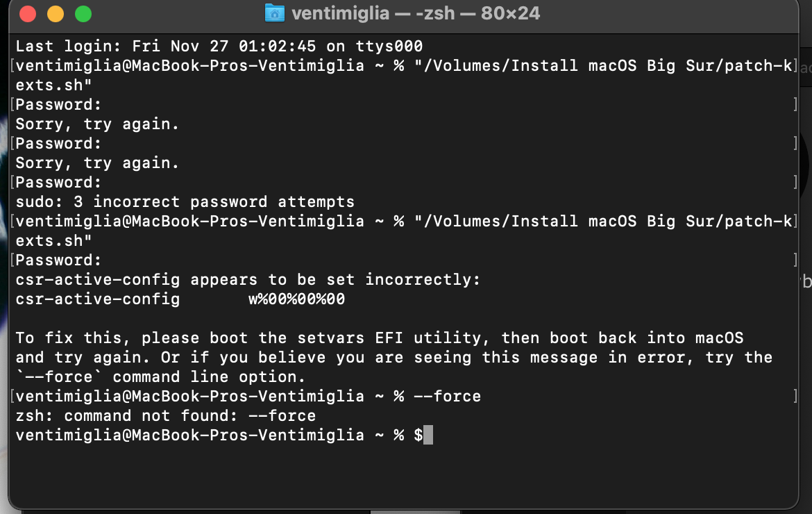Zoom the Terminal window with green button
812x514 pixels.
coord(83,14)
